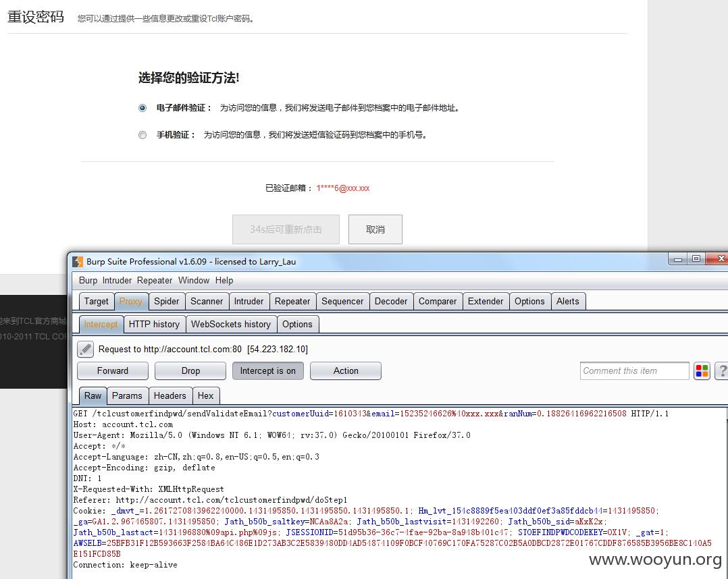This screenshot has height=579, width=728.
Task: Switch to the Target tab
Action: (96, 301)
